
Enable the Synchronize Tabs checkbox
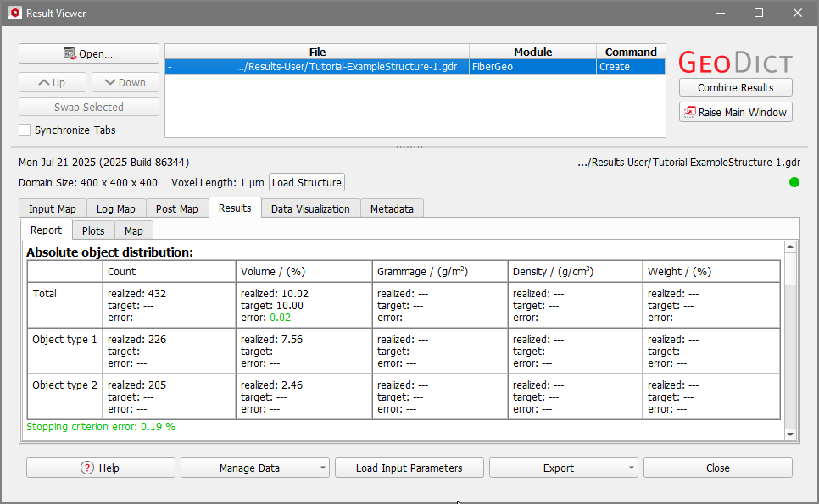(x=25, y=130)
